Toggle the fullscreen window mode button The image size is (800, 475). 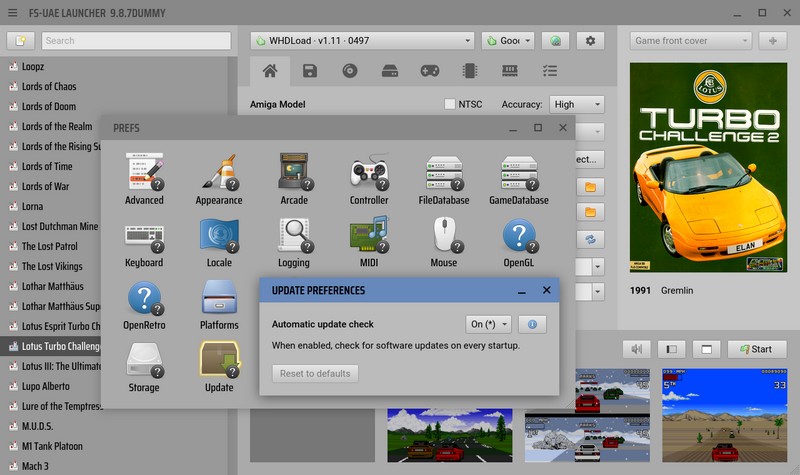tap(706, 349)
